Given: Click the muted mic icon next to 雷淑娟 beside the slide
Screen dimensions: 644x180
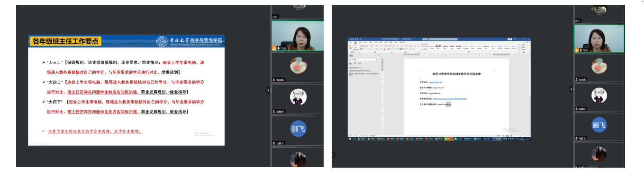Looking at the screenshot, I should pyautogui.click(x=274, y=80).
